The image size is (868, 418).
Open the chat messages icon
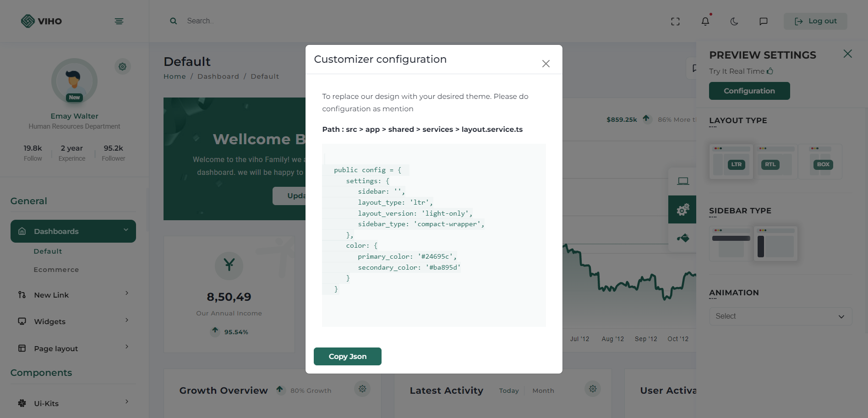763,22
